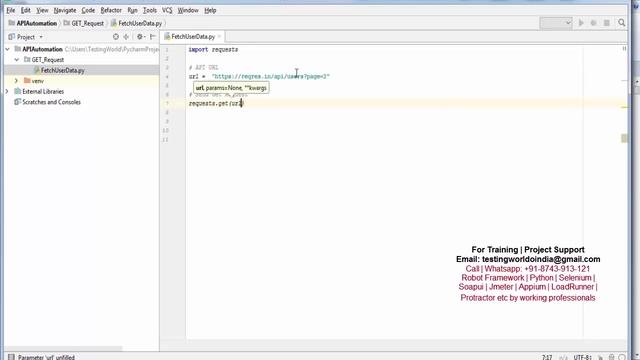Click FetchUserData.py breadcrumb in navigation bar
This screenshot has height=360, width=640.
point(136,23)
